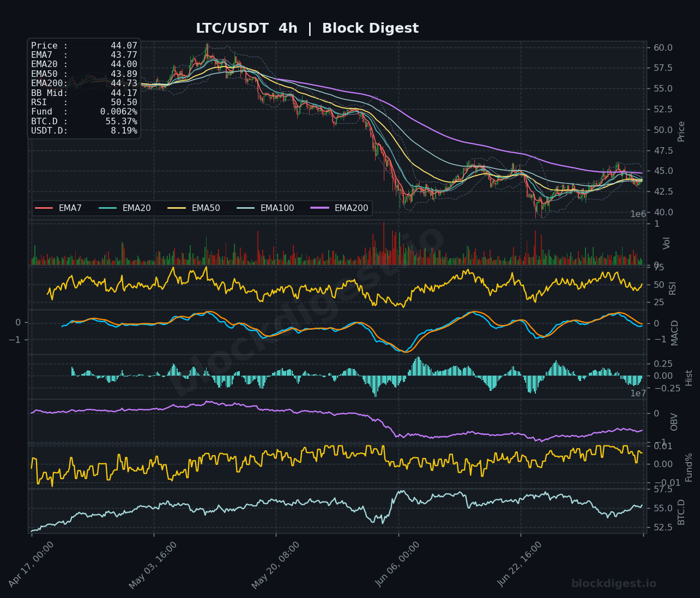This screenshot has height=598, width=700.
Task: Select the EMA7 43.77 row in info box
Action: (x=84, y=55)
